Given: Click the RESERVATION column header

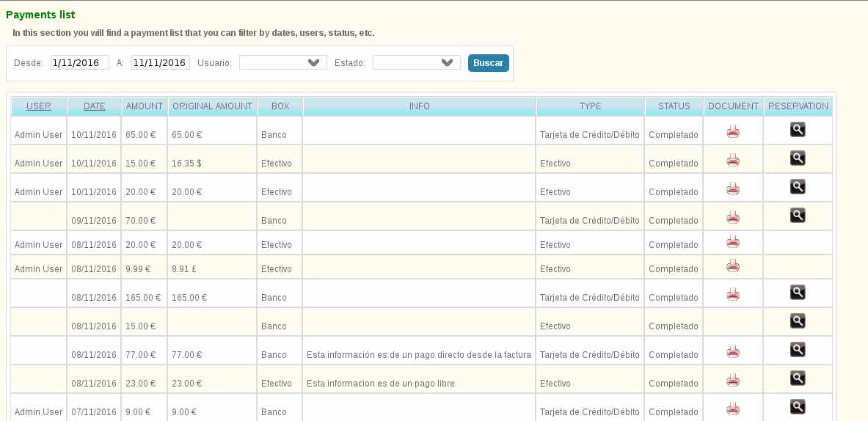Looking at the screenshot, I should pos(798,106).
